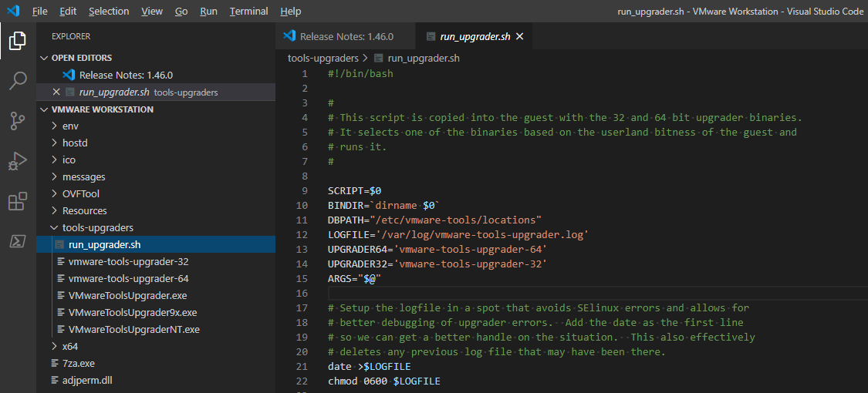Expand the OVFTool folder

tap(54, 194)
